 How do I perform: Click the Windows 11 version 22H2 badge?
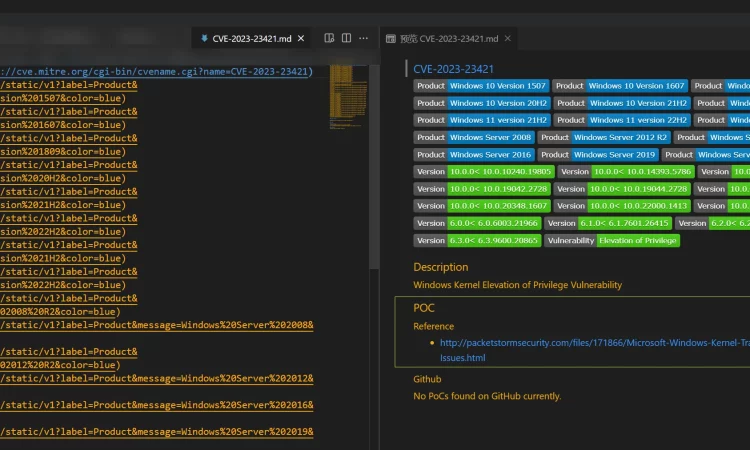tap(622, 120)
